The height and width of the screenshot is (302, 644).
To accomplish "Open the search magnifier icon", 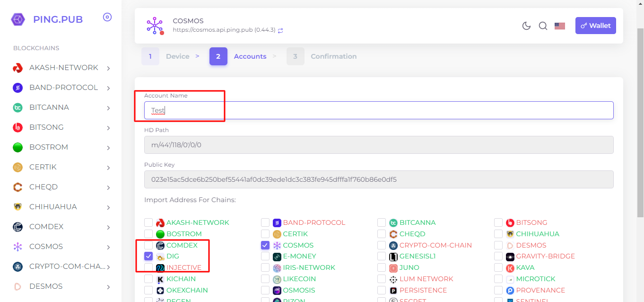I will click(x=543, y=26).
